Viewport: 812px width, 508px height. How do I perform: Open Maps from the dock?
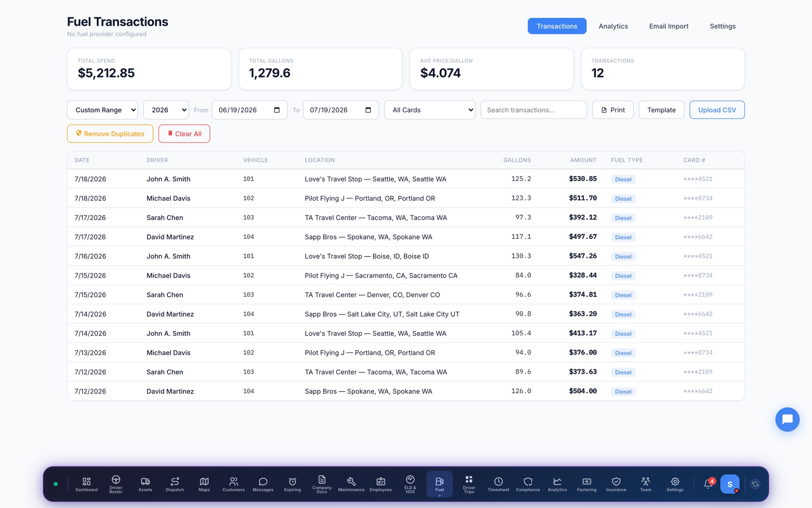click(204, 484)
